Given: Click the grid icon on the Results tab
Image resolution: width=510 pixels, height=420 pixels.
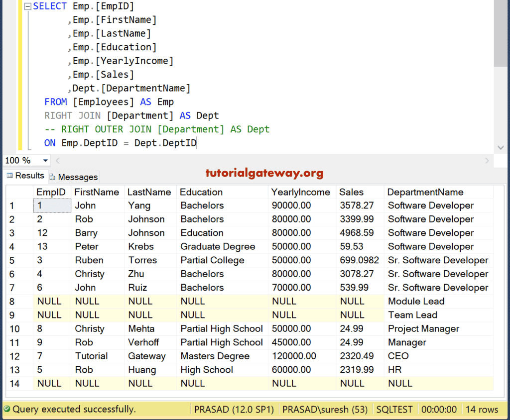Looking at the screenshot, I should 10,176.
